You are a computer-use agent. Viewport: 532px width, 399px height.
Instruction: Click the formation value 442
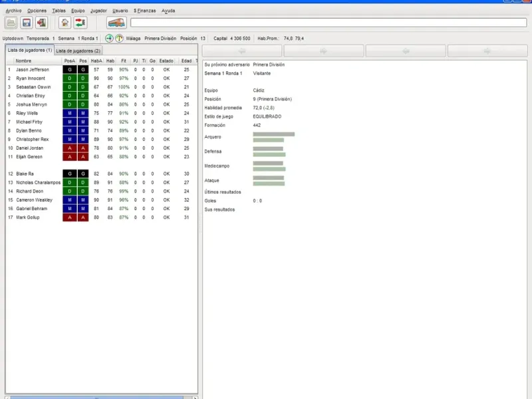coord(257,126)
